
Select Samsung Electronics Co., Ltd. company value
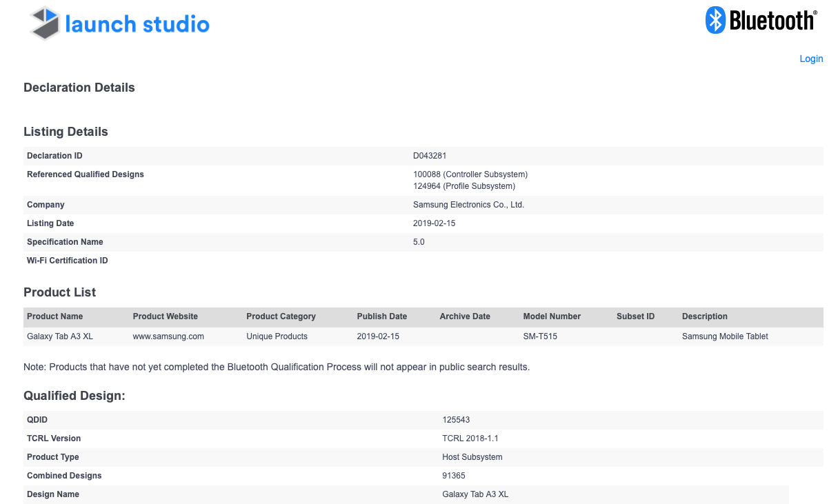coord(468,205)
